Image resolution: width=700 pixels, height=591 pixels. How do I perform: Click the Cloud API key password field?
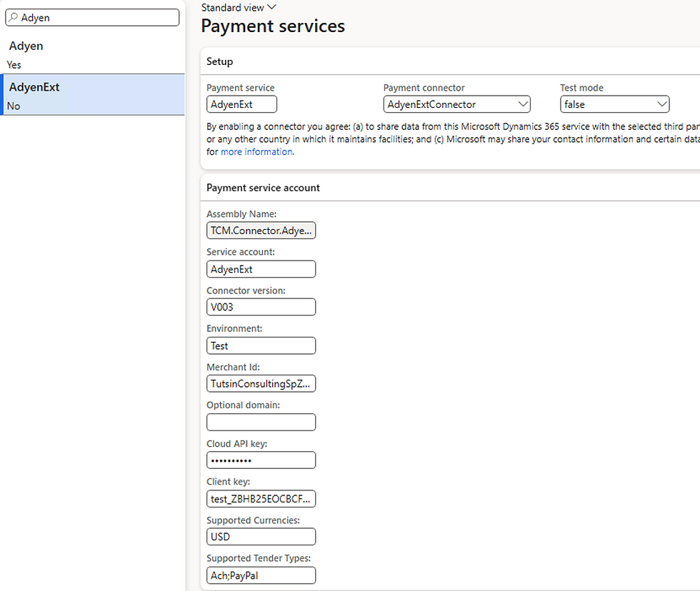[x=261, y=460]
